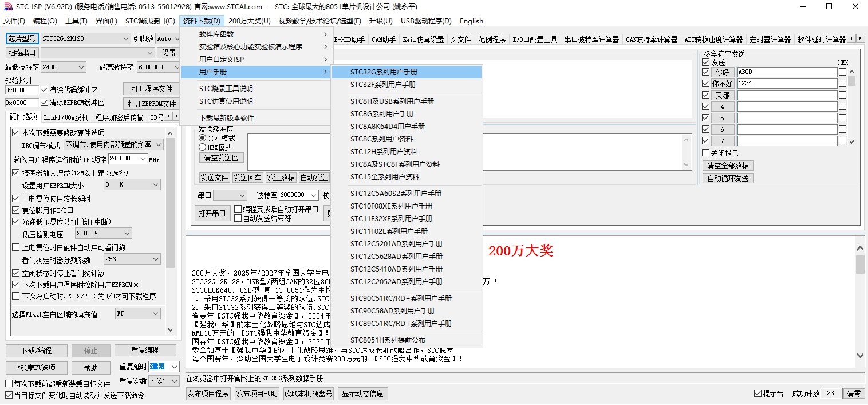Click the 检测MCU选项 button
868x405 pixels.
pos(36,368)
